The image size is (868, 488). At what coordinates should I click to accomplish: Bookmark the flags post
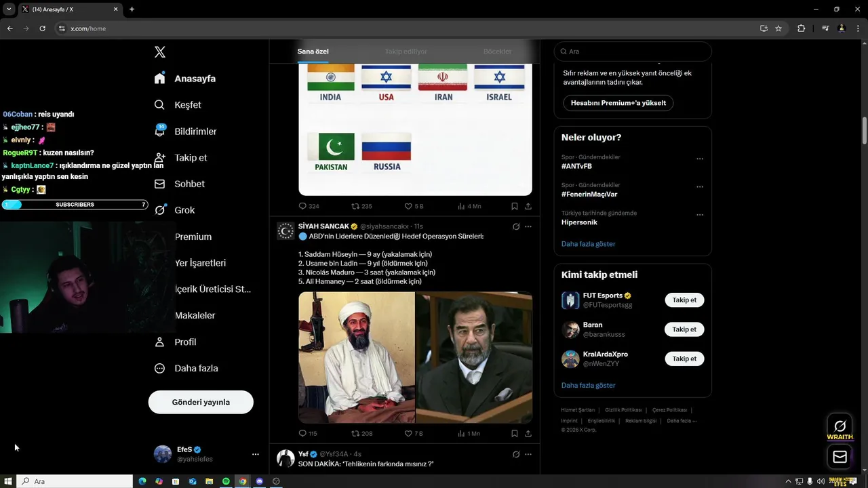(x=515, y=206)
